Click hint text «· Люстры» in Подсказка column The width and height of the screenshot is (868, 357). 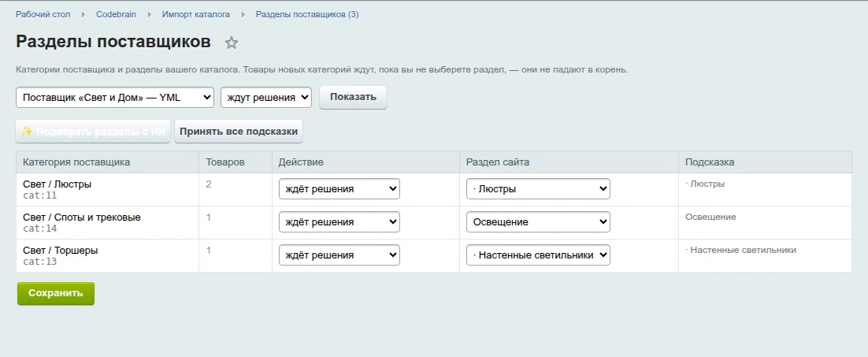(705, 184)
